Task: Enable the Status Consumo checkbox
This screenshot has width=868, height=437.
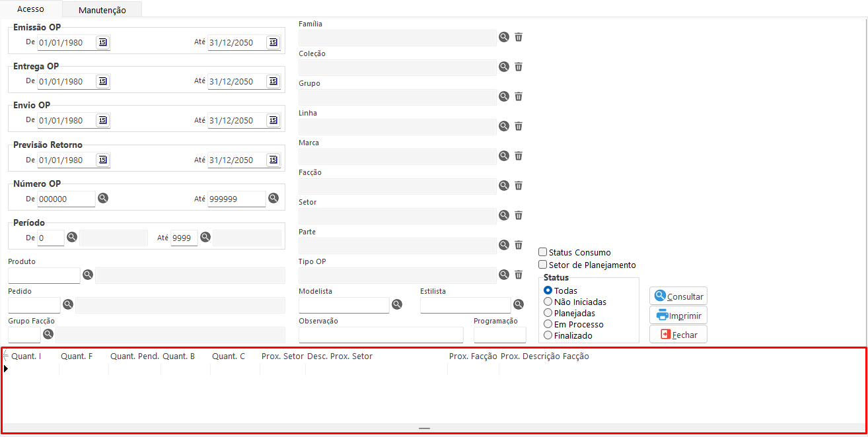Action: tap(543, 252)
